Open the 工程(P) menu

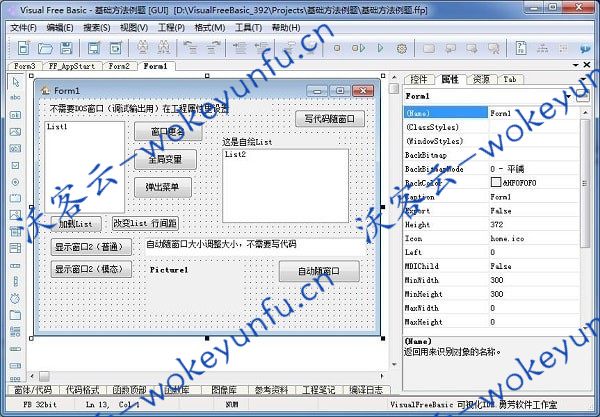[x=171, y=28]
